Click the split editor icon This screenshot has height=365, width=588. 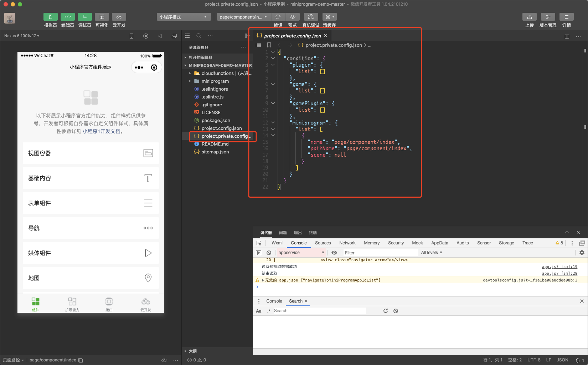click(x=567, y=36)
